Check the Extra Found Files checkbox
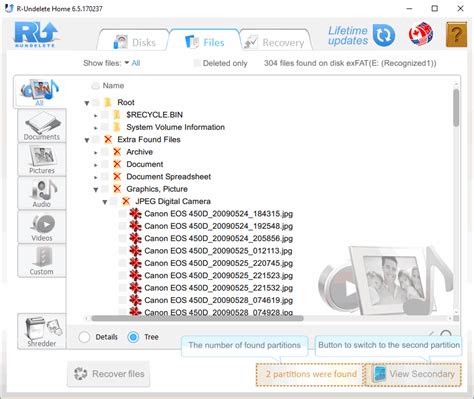The width and height of the screenshot is (474, 399). coord(96,139)
